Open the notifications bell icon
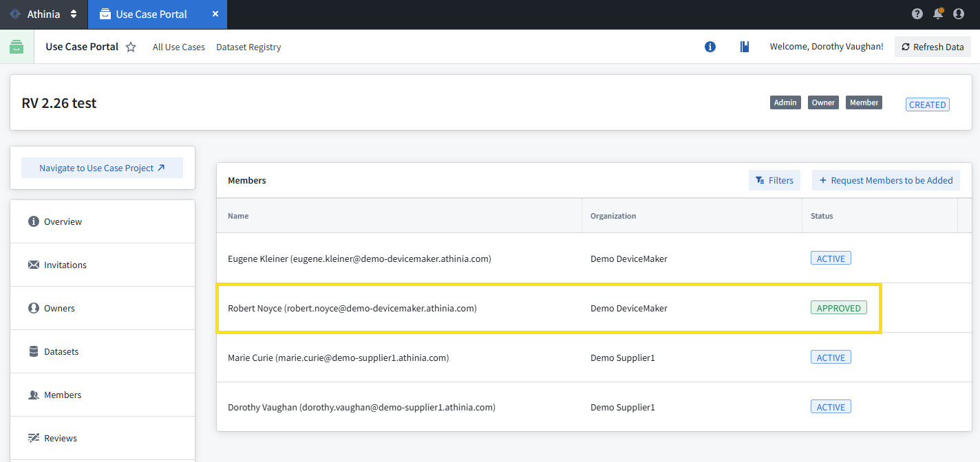Image resolution: width=980 pixels, height=462 pixels. (x=937, y=14)
